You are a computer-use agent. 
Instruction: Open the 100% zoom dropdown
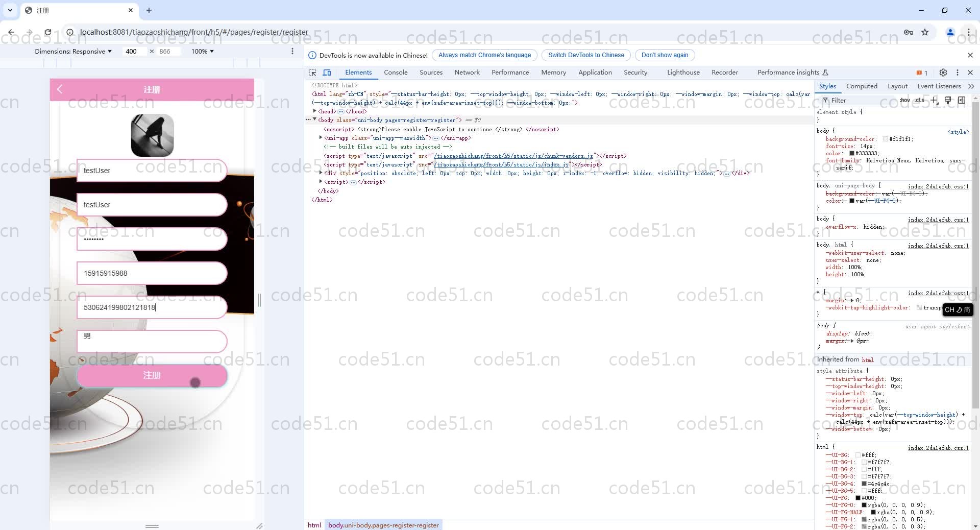pos(202,51)
